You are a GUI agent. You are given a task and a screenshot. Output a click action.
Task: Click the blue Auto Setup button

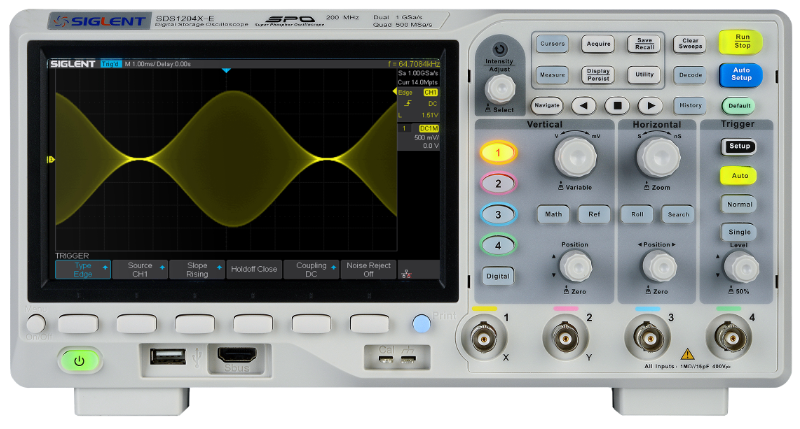(741, 74)
